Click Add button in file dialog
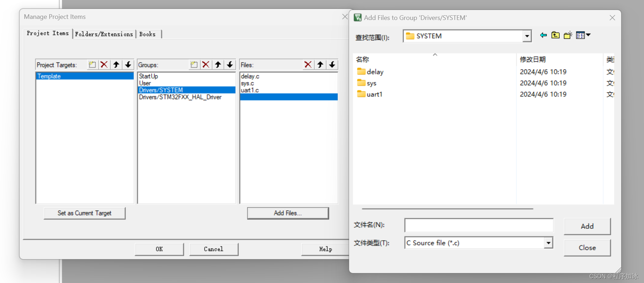The height and width of the screenshot is (283, 644). [587, 226]
